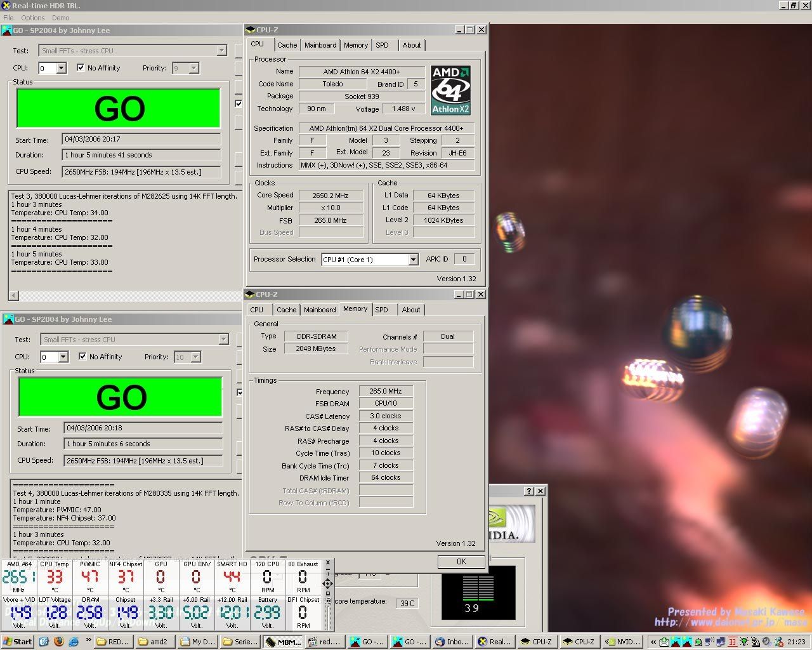The image size is (812, 650).
Task: Open the amd2 folder taskbar button
Action: pyautogui.click(x=155, y=642)
